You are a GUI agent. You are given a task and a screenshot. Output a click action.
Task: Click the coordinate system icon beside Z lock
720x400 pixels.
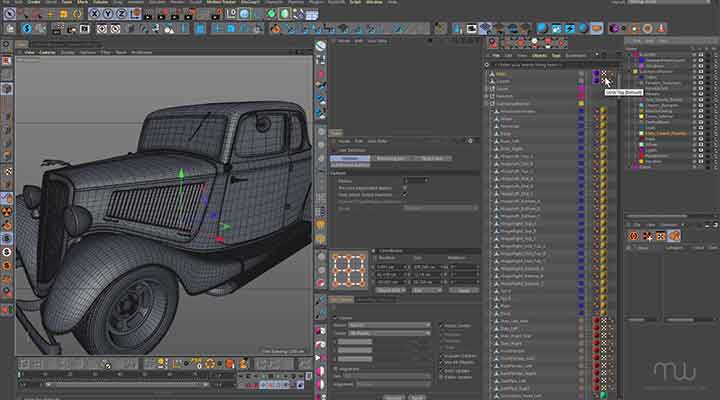pyautogui.click(x=135, y=14)
